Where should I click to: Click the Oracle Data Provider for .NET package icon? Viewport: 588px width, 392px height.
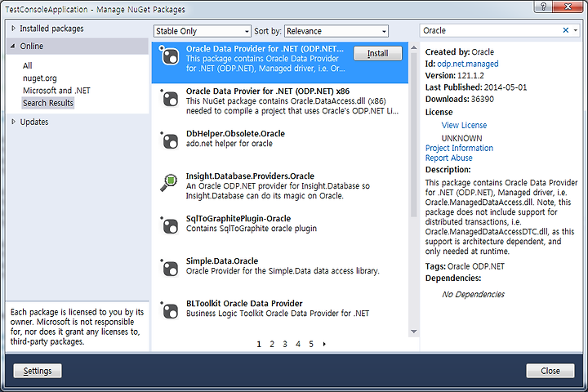point(170,56)
